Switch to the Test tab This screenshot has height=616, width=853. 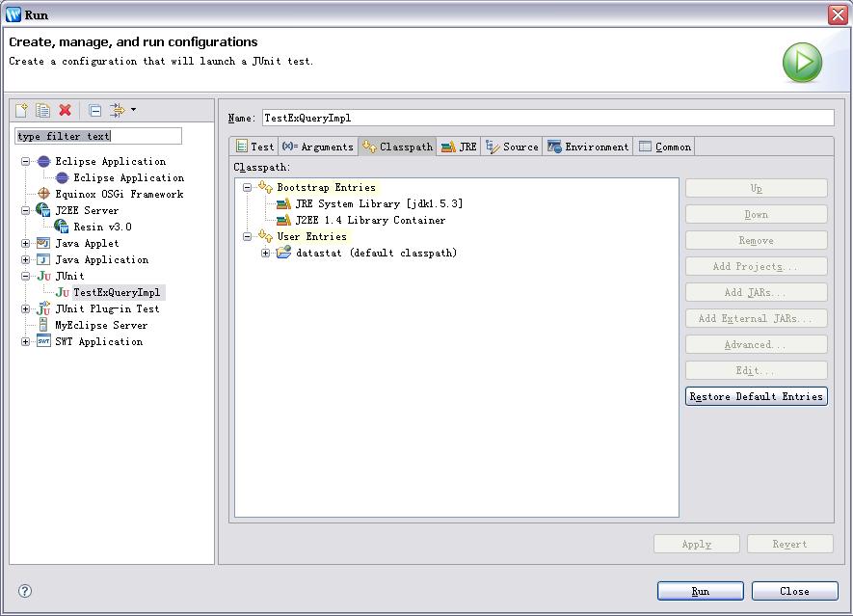click(x=254, y=147)
